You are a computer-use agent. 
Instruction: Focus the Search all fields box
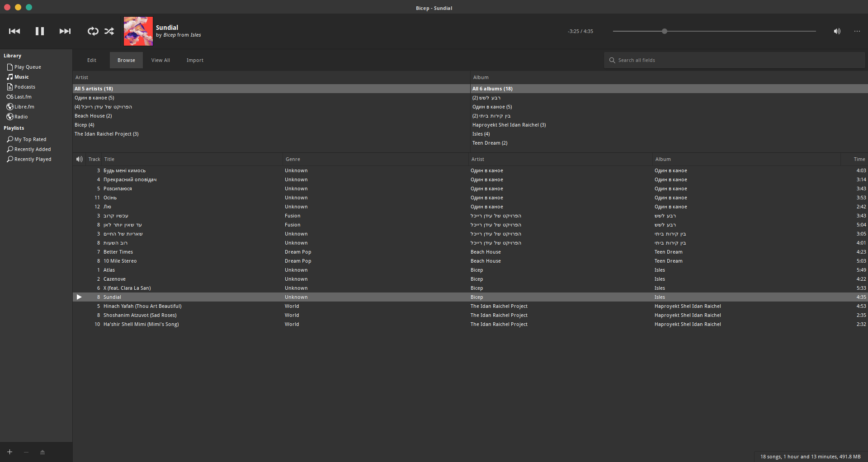coord(734,60)
